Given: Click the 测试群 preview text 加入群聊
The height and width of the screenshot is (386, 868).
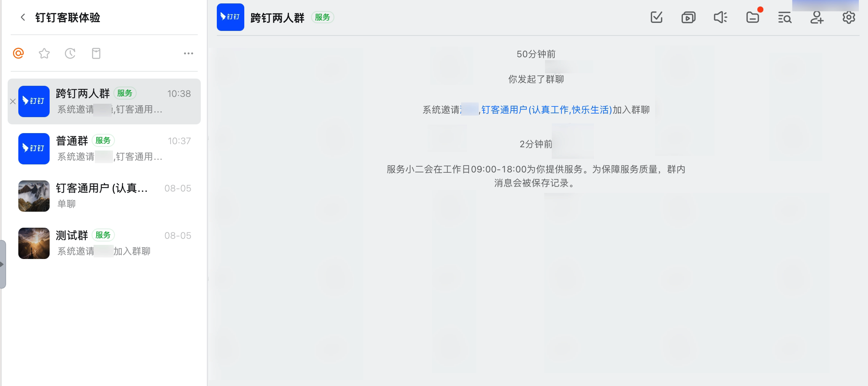Looking at the screenshot, I should coord(132,251).
